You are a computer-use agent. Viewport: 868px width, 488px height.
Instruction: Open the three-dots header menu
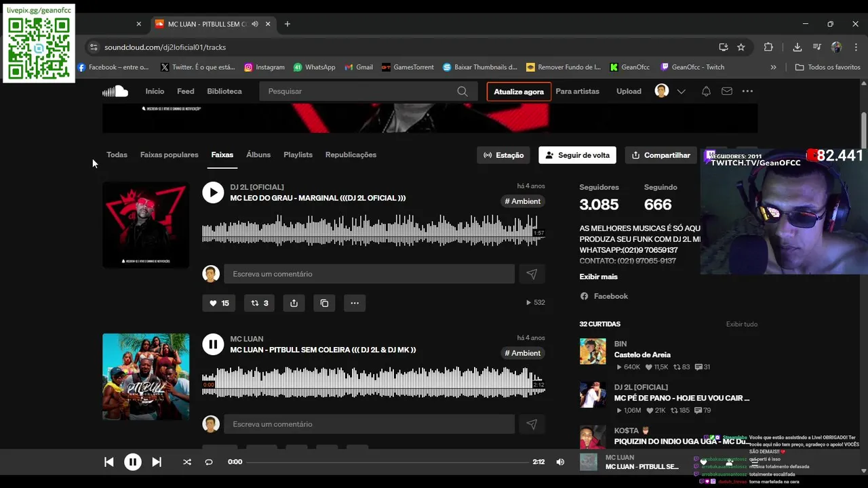pos(747,91)
